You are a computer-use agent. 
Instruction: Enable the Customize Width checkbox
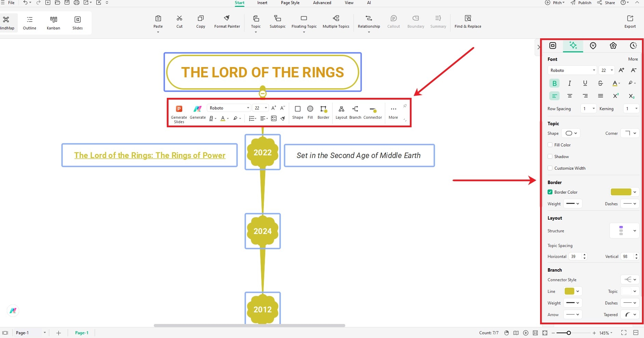pos(550,168)
